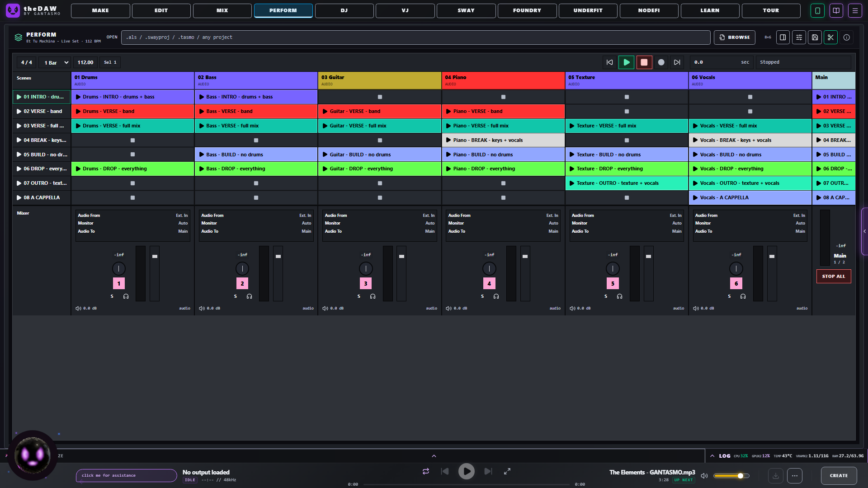The image size is (868, 488).
Task: Expand the LOG panel chevron
Action: pos(712,456)
